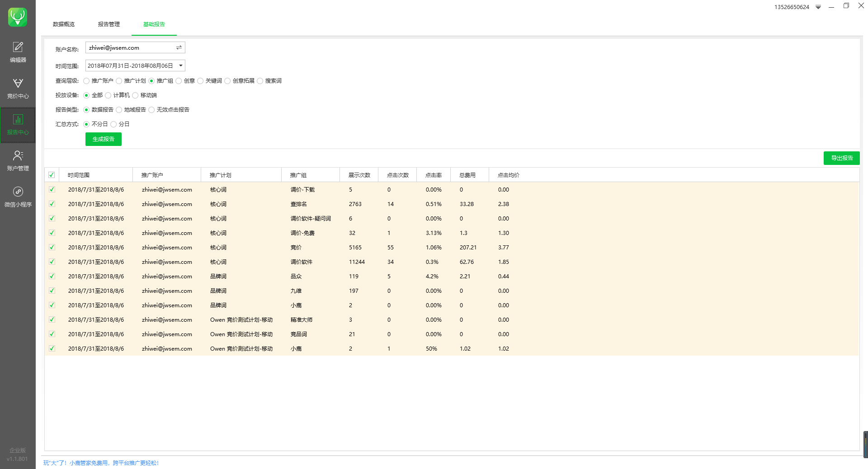This screenshot has width=868, height=469.
Task: Sort by 点击率 column header
Action: [434, 175]
